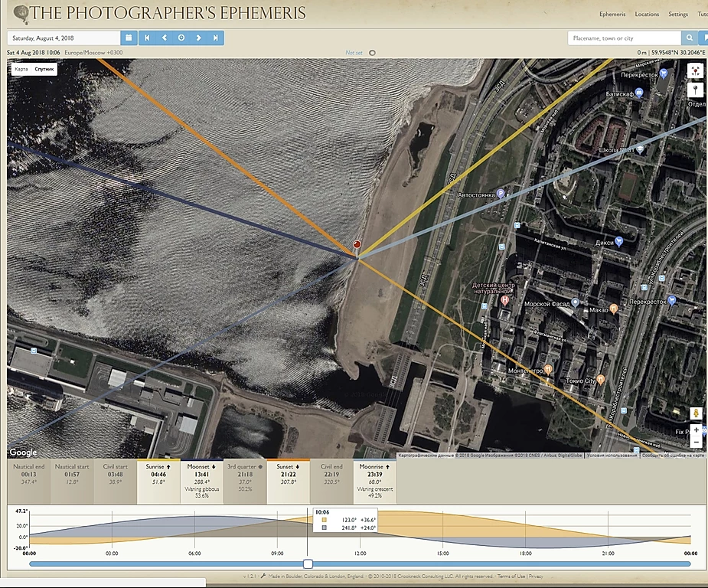
Task: Click the Автостоянка parking marker
Action: pos(501,194)
